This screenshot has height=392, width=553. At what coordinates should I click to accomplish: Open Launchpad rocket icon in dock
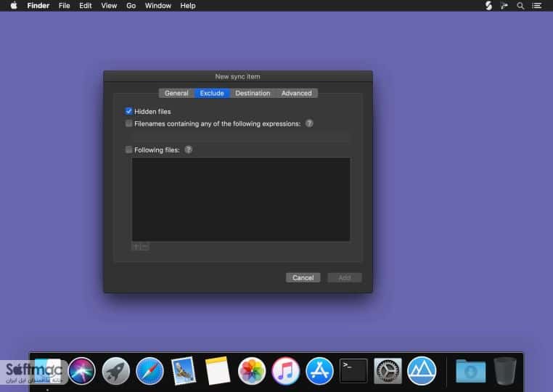pos(115,371)
